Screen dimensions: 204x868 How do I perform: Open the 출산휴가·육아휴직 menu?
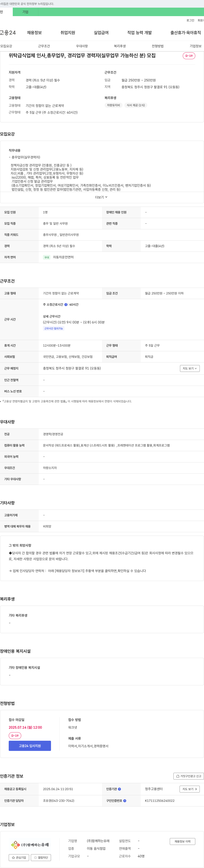coord(186,33)
